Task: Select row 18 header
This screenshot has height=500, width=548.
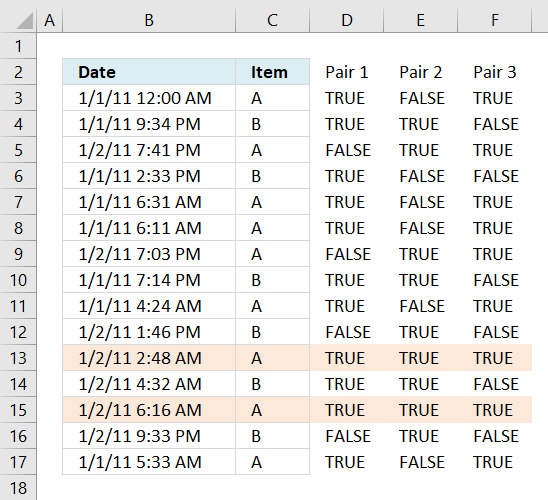Action: point(18,488)
